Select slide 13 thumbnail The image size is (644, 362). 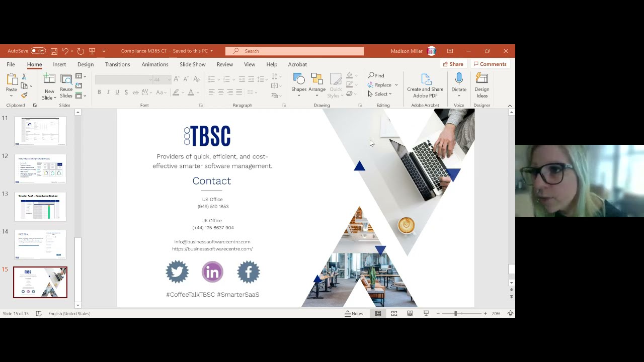click(40, 207)
